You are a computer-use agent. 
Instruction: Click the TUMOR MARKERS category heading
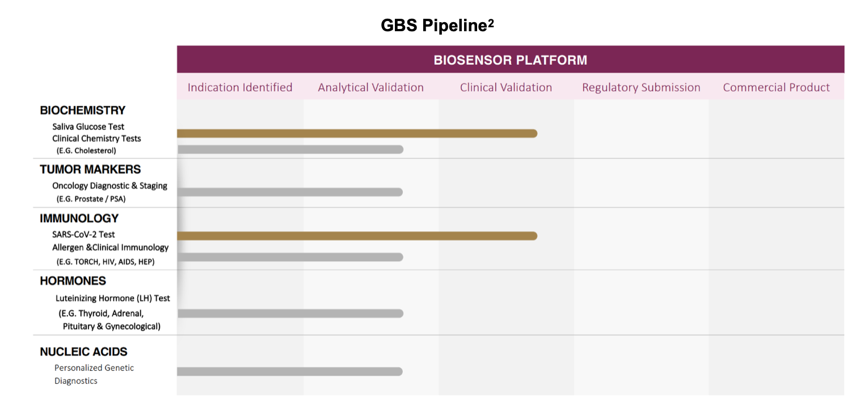[x=90, y=169]
